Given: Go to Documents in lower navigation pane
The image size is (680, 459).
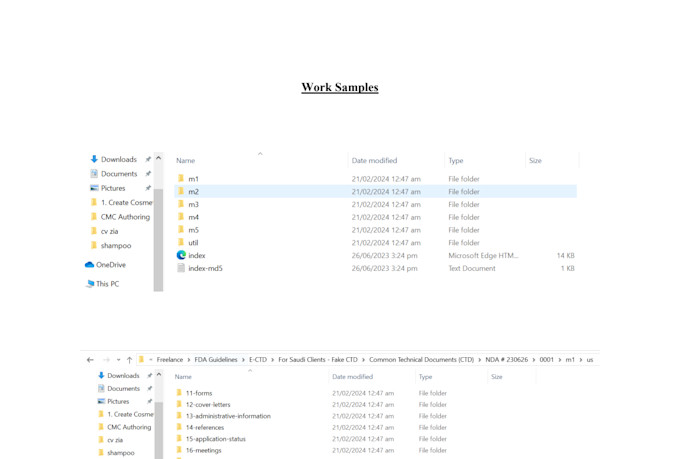Looking at the screenshot, I should click(124, 388).
